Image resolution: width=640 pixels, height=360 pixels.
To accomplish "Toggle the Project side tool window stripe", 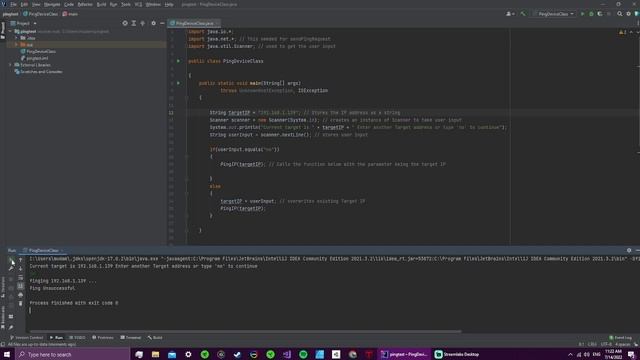I will coord(2,30).
